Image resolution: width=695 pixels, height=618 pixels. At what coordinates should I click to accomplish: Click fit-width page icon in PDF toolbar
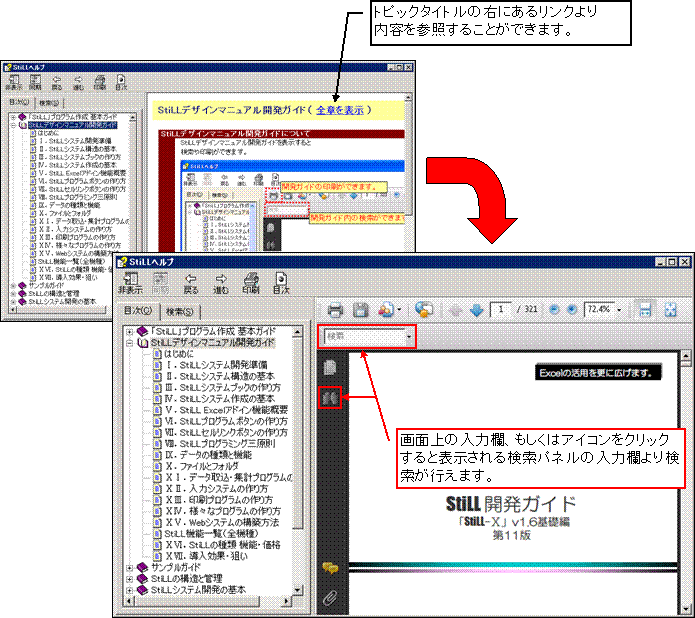[645, 309]
